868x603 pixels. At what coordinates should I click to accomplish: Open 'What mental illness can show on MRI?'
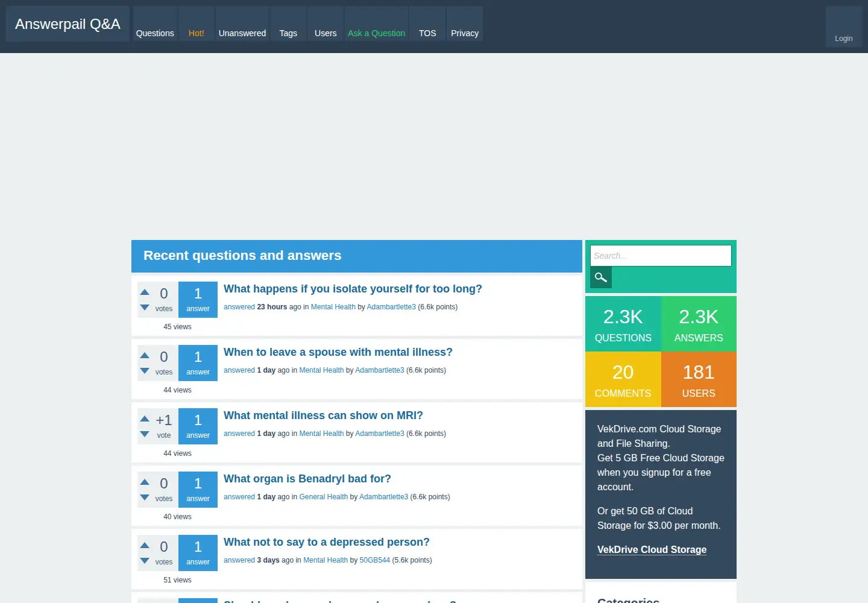click(323, 415)
